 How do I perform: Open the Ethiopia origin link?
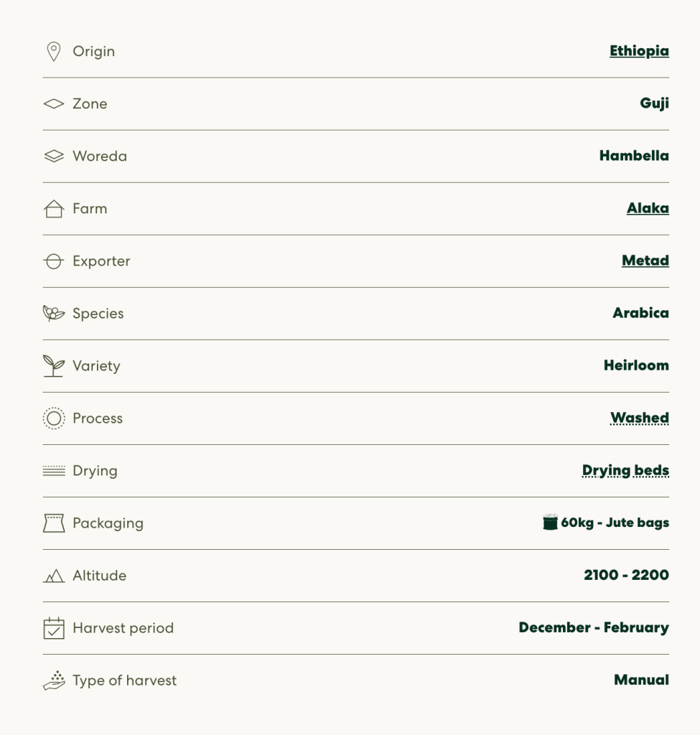pos(639,51)
